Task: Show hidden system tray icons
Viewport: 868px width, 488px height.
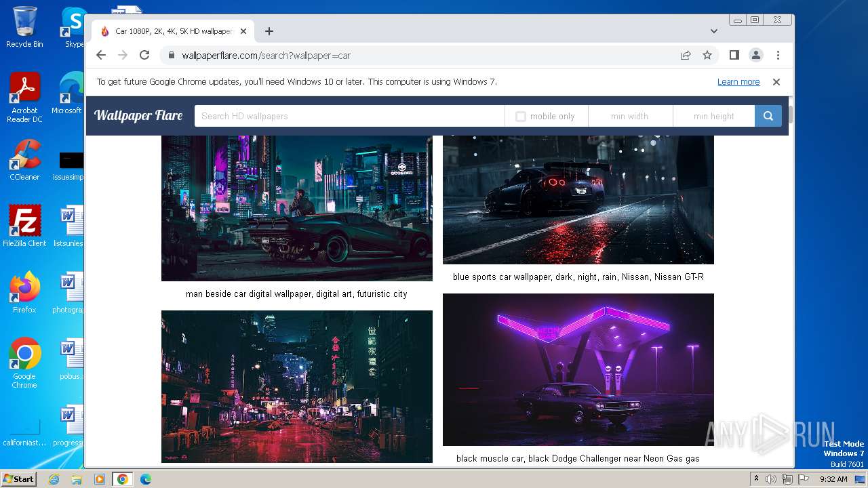Action: click(x=756, y=479)
